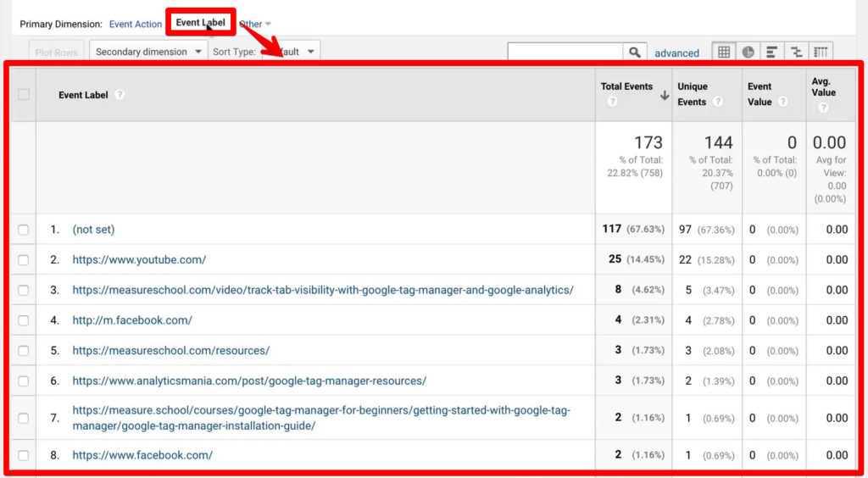Check the track-tab-visibility row checkbox
Screen dimensions: 868x478
click(x=23, y=291)
